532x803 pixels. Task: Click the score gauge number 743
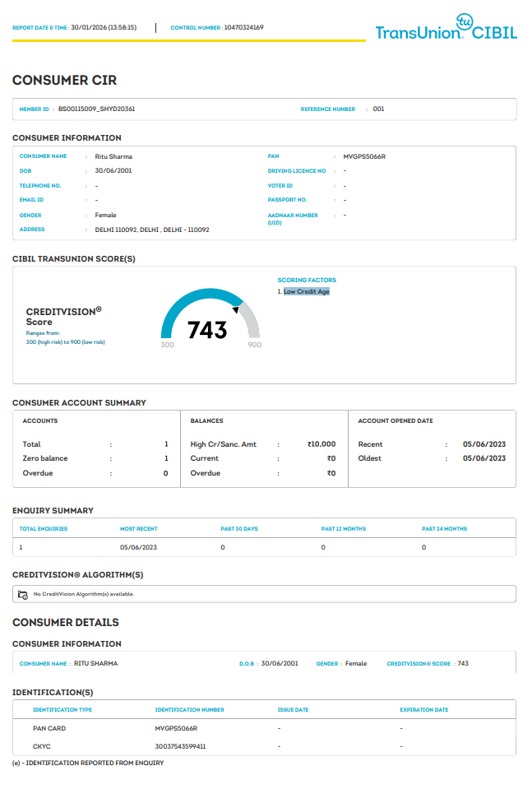point(207,330)
